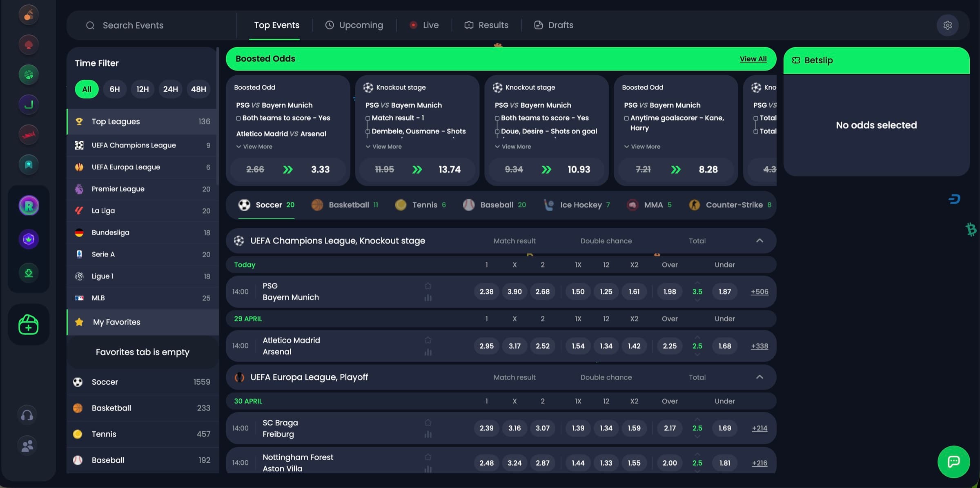980x488 pixels.
Task: Tick Anytime goalscorer Kane, Harry checkbox
Action: point(626,118)
